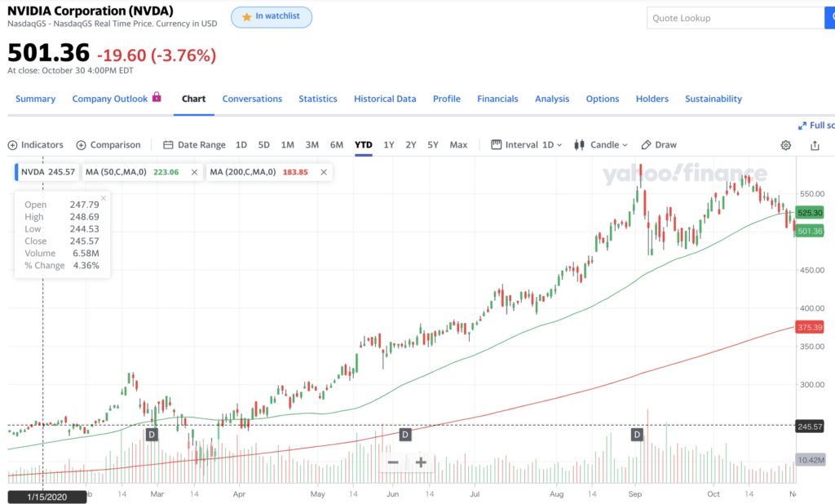Click the 1/15/2020 crosshair date label
Screen dimensions: 835x504
tap(46, 497)
